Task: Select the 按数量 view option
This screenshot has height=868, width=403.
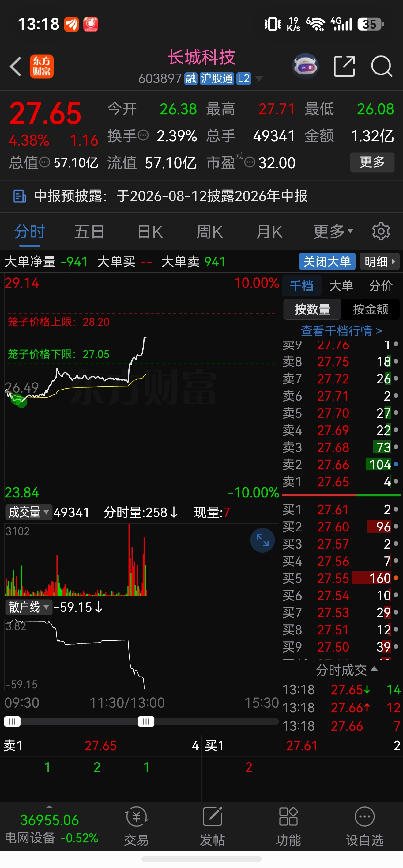Action: click(312, 309)
